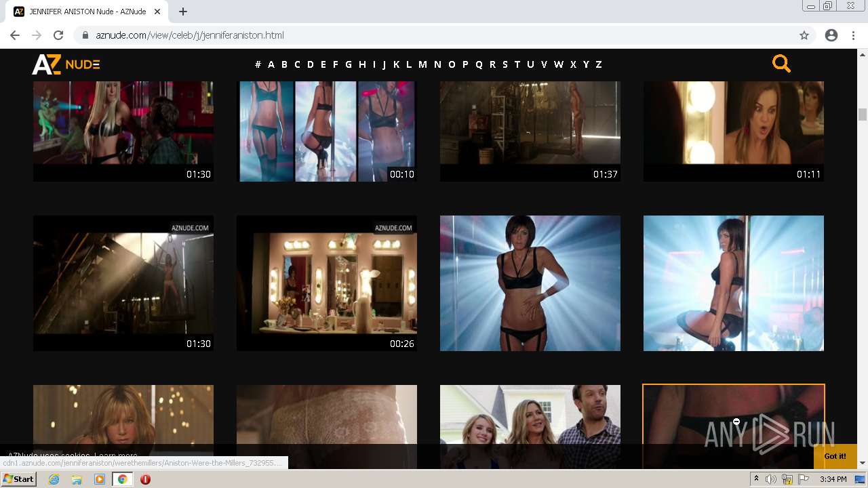The height and width of the screenshot is (488, 868).
Task: Open the dressing room thumbnail showing 00:26
Action: pos(327,283)
